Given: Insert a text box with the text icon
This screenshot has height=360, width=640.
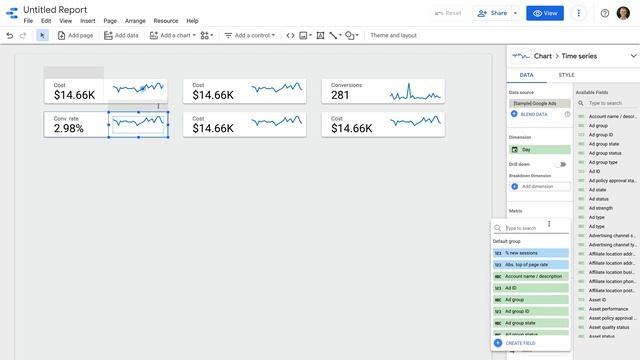Looking at the screenshot, I should (x=320, y=36).
